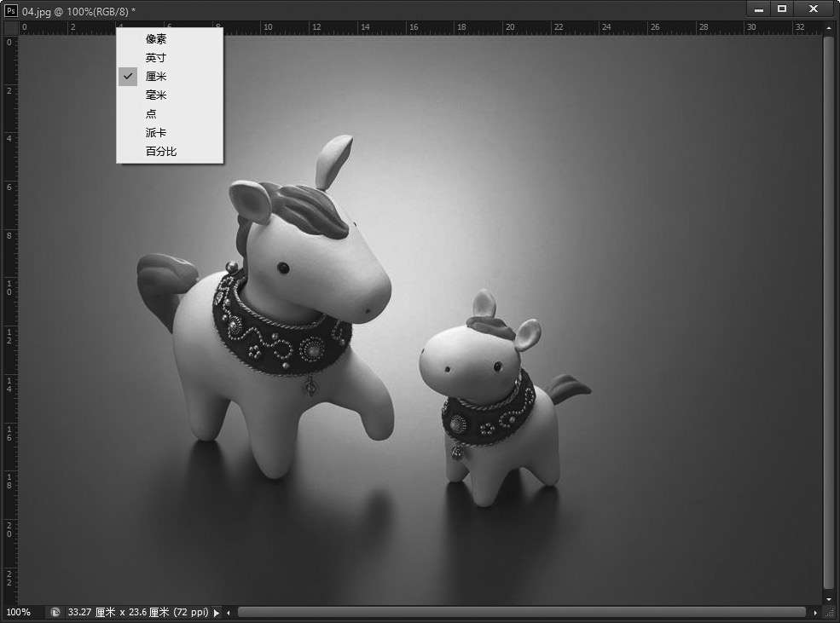Click the ruler origin corner box
Viewport: 840px width, 623px height.
10,27
